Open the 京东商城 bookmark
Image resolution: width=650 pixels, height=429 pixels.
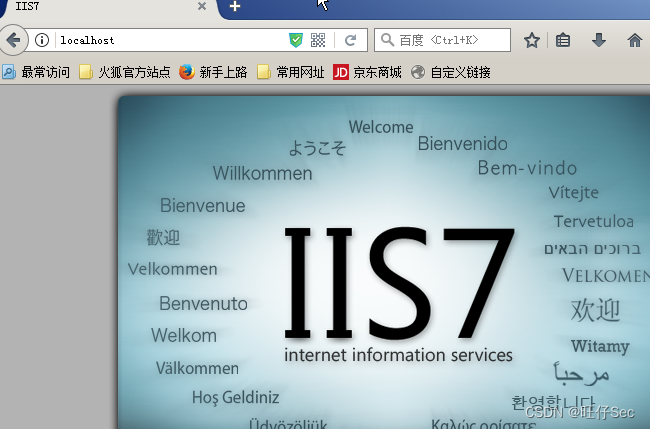click(x=367, y=72)
